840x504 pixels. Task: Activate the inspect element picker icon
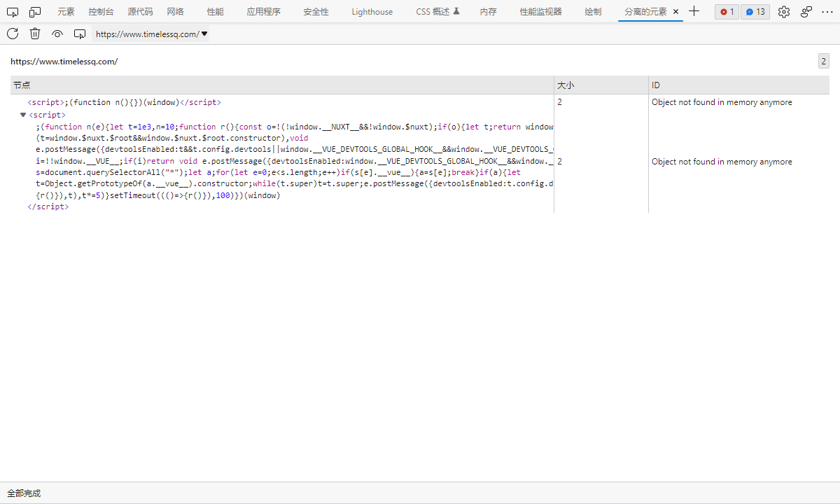point(13,12)
